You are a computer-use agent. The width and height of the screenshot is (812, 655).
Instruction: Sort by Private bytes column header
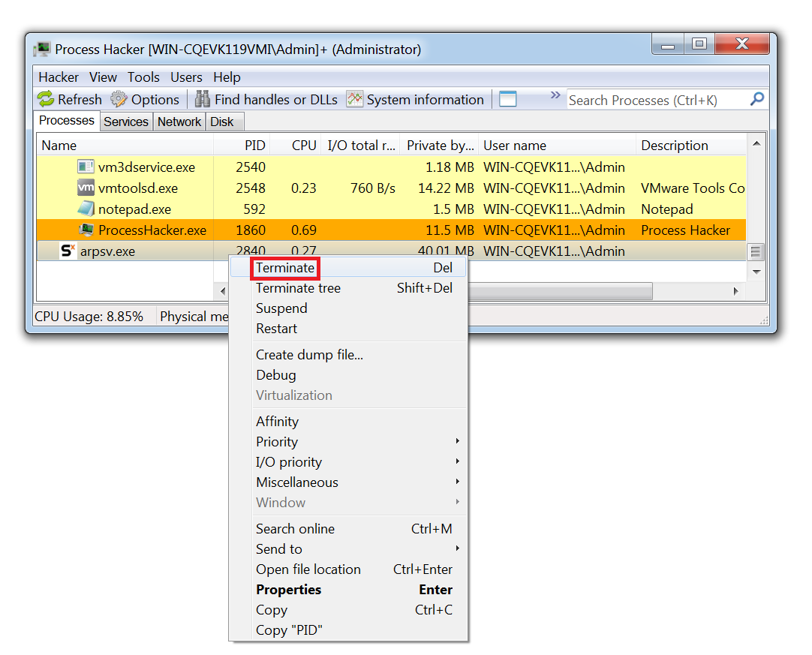[x=440, y=146]
